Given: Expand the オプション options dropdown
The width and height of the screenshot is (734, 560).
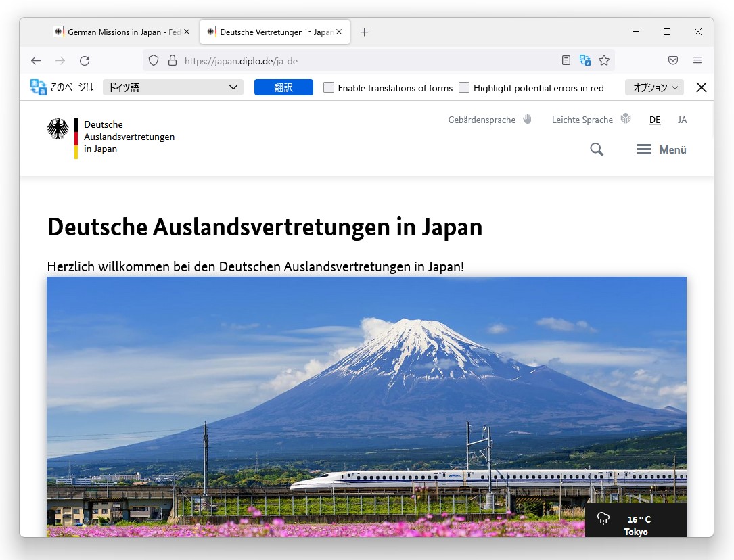Looking at the screenshot, I should click(x=654, y=87).
